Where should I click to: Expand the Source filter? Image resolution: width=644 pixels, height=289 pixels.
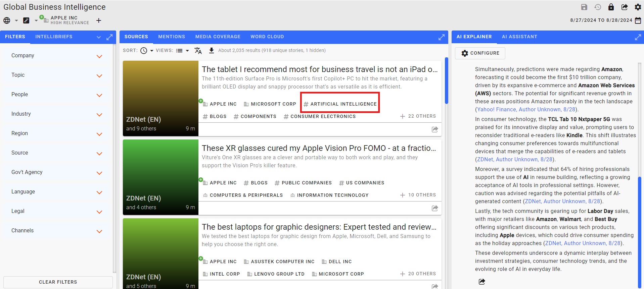pyautogui.click(x=99, y=154)
